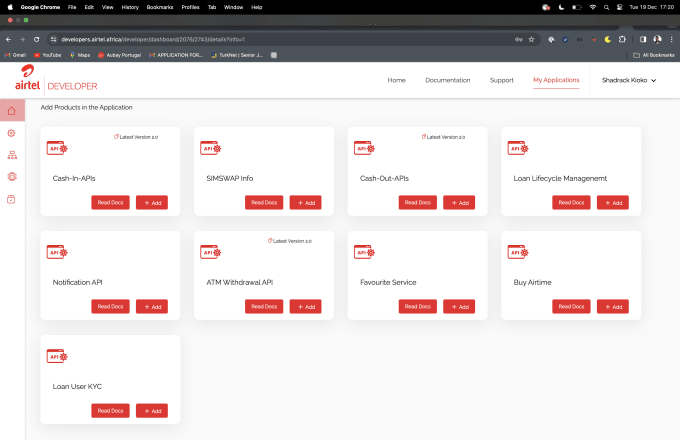The height and width of the screenshot is (440, 680).
Task: Open the Maps bookmark
Action: tap(80, 55)
